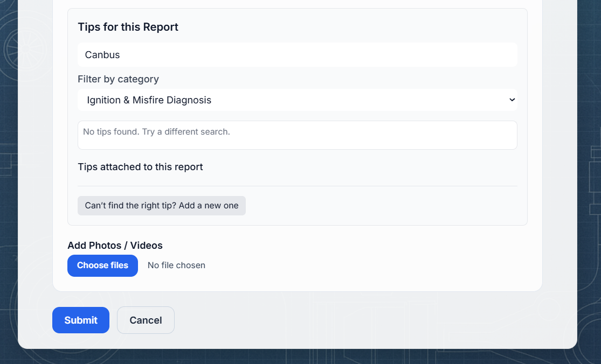
Task: Click the divider line under attached tips
Action: pos(297,186)
